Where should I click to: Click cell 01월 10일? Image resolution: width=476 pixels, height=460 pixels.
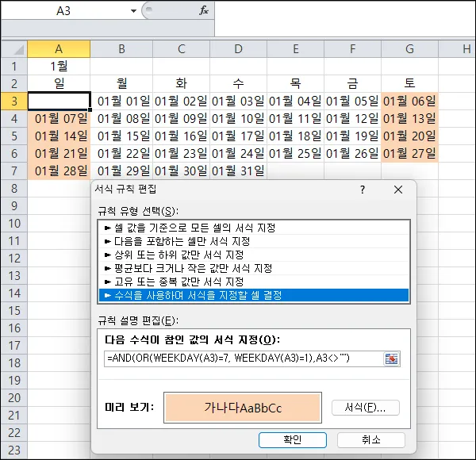pos(238,119)
